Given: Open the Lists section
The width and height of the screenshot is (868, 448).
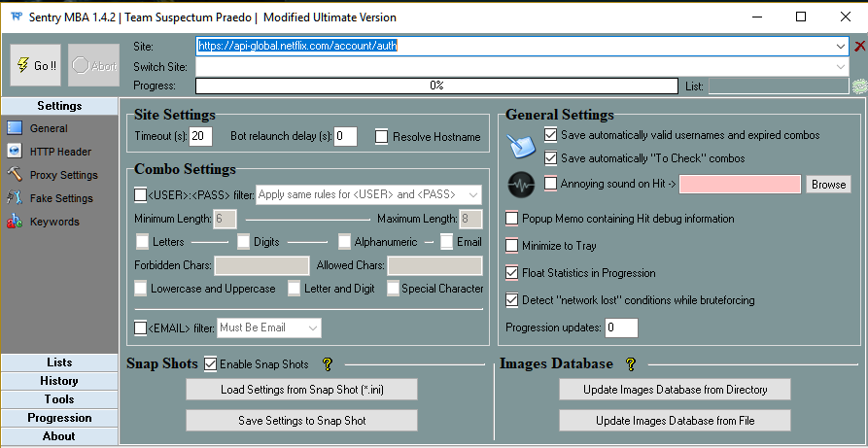Looking at the screenshot, I should pyautogui.click(x=59, y=362).
